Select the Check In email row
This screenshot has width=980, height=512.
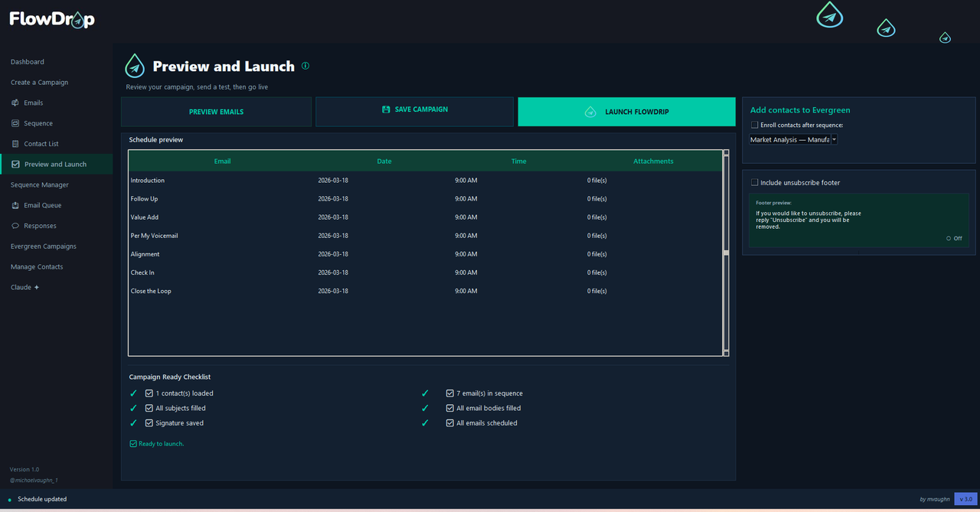tap(425, 272)
